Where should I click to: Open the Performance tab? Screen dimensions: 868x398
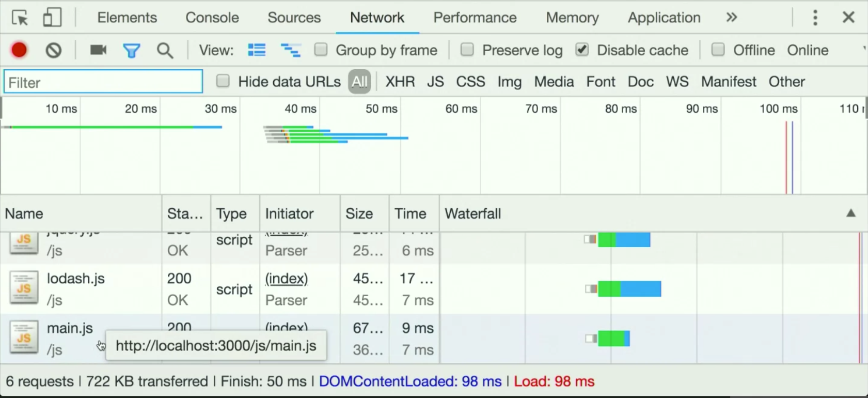point(475,18)
